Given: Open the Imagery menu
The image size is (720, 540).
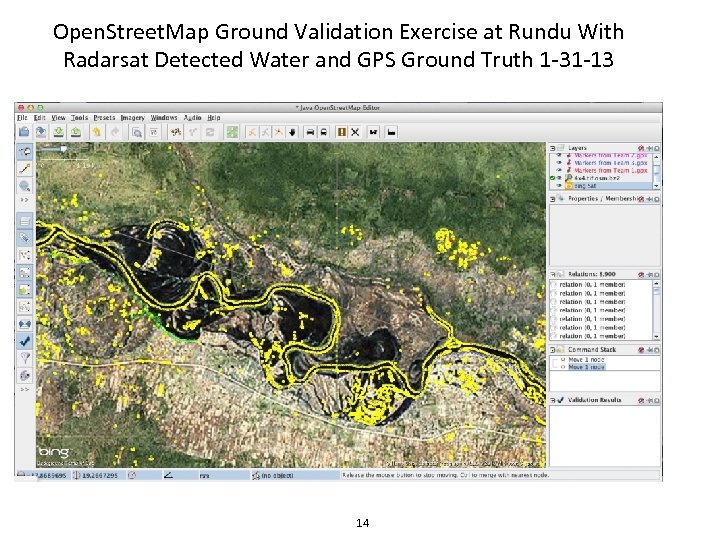Looking at the screenshot, I should pyautogui.click(x=132, y=118).
